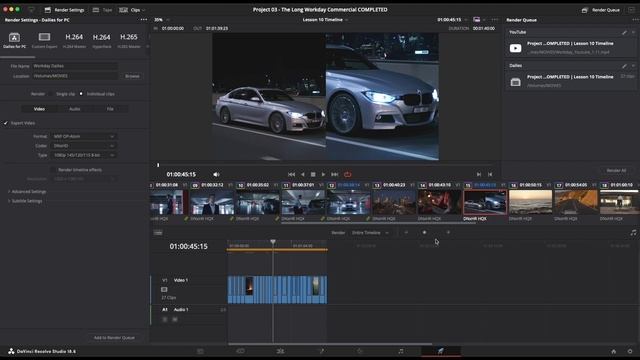640x360 pixels.
Task: Open Render range Entire Timeline dropdown
Action: [x=370, y=233]
